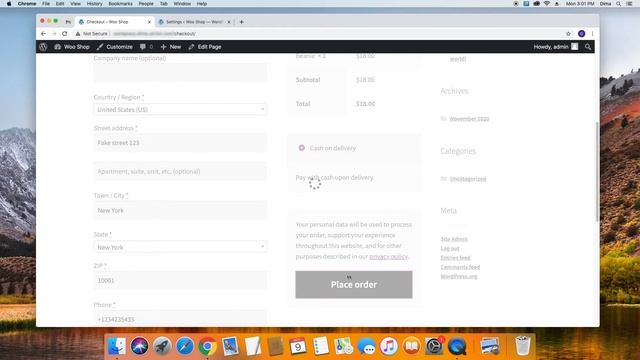Open the WordPress.org link

[459, 277]
